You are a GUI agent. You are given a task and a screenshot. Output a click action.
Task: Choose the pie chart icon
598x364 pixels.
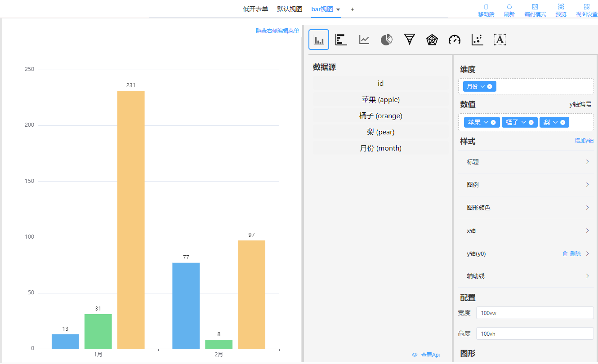pos(387,40)
